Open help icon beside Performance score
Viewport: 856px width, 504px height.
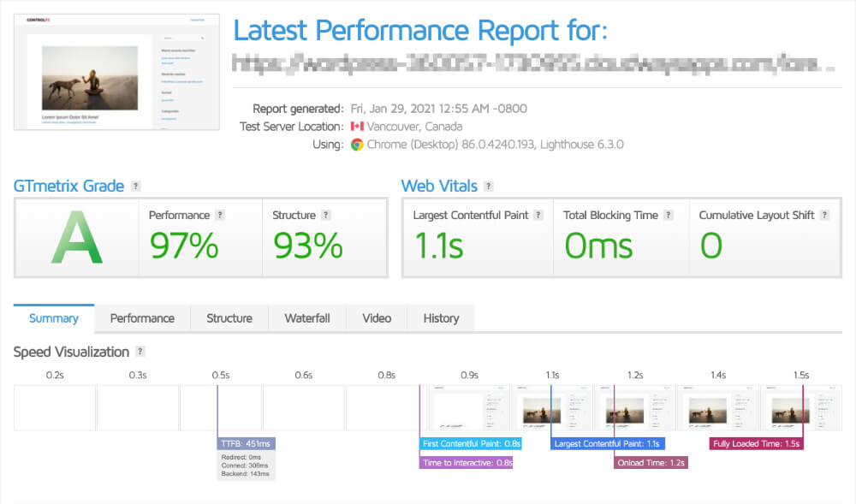(220, 215)
